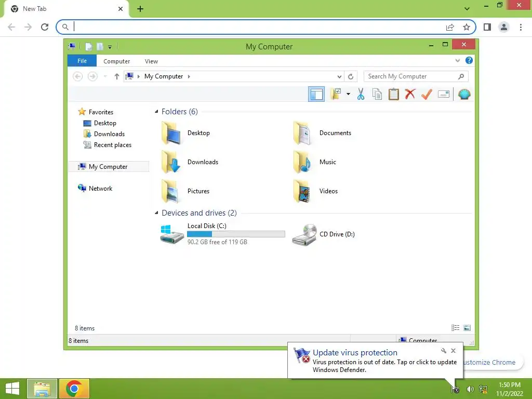The image size is (532, 399).
Task: Select My Computer in navigation pane
Action: [x=109, y=167]
